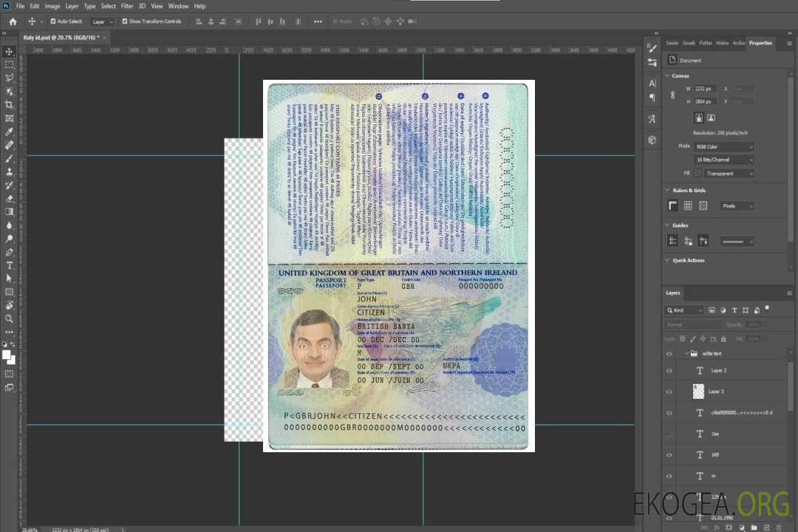The image size is (798, 532).
Task: Open the three-dots more options in options bar
Action: point(318,21)
